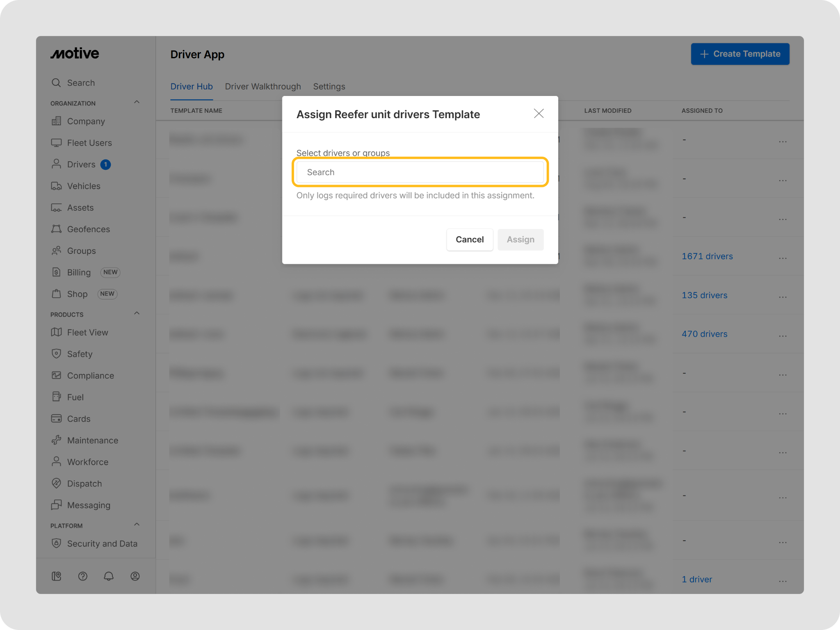The image size is (840, 630).
Task: Click the map pin icon in bottom bar
Action: pos(57,576)
